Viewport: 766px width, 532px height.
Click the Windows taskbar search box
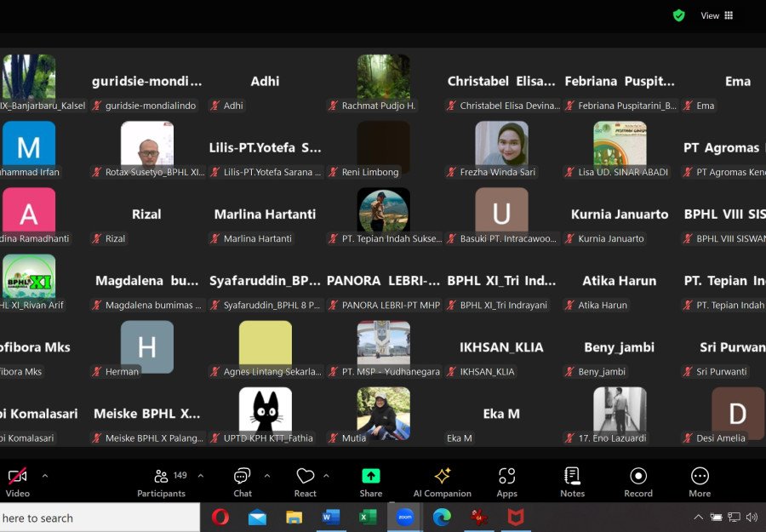100,518
